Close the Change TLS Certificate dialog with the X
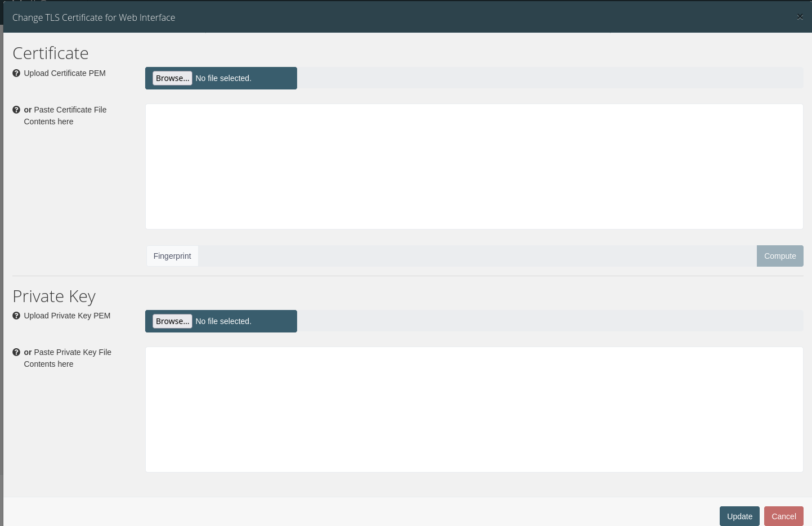This screenshot has height=526, width=812. [800, 17]
